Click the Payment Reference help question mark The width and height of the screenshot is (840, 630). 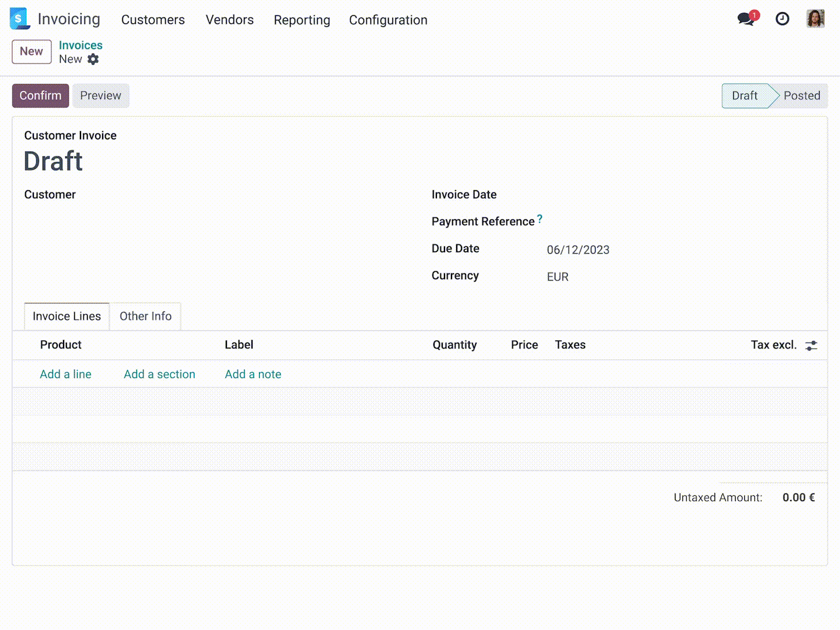coord(540,219)
